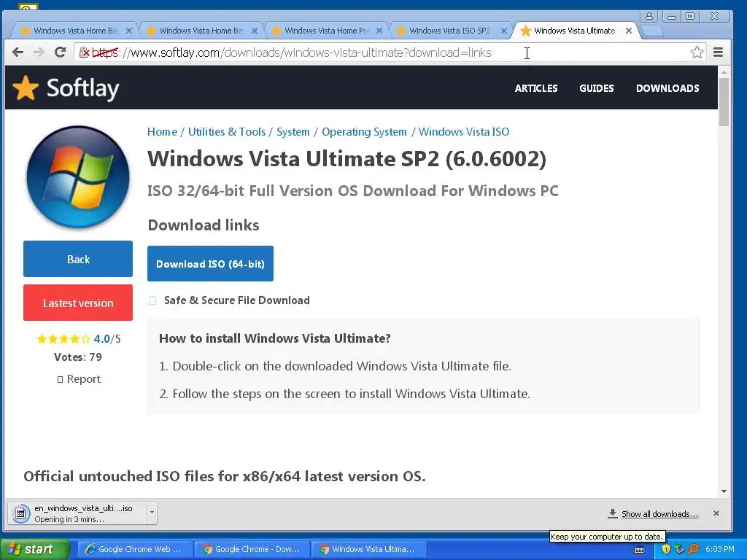This screenshot has height=560, width=747.
Task: Select the Windows Vista Ultimate tab
Action: coord(574,31)
